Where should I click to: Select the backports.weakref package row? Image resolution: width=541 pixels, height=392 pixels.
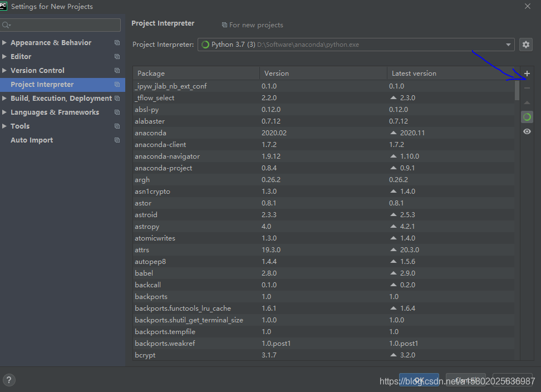point(323,344)
